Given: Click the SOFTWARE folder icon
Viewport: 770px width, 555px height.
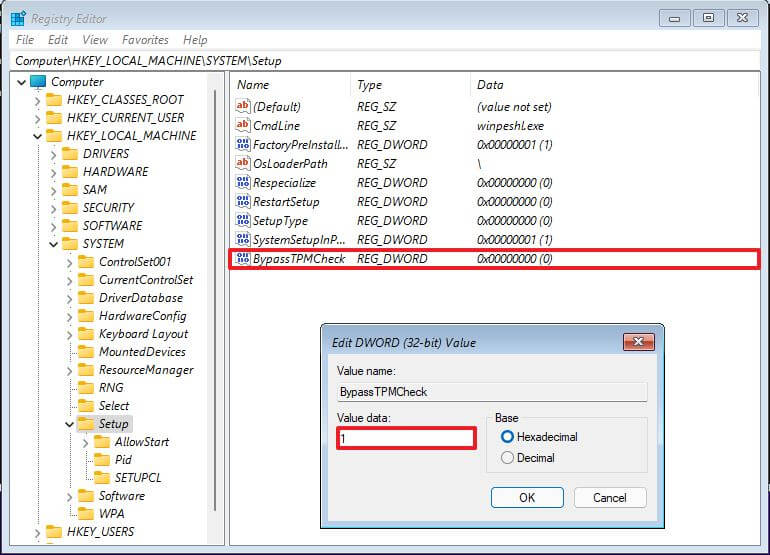Looking at the screenshot, I should click(x=70, y=226).
